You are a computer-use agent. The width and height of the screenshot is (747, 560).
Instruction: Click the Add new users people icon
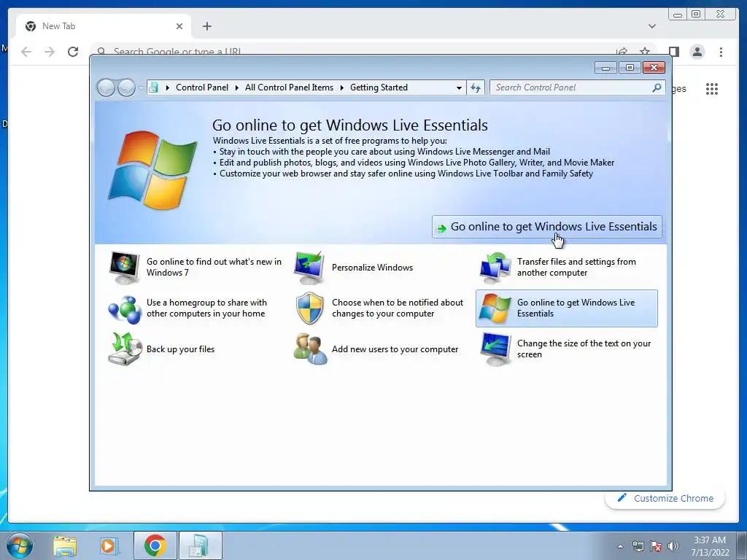310,349
